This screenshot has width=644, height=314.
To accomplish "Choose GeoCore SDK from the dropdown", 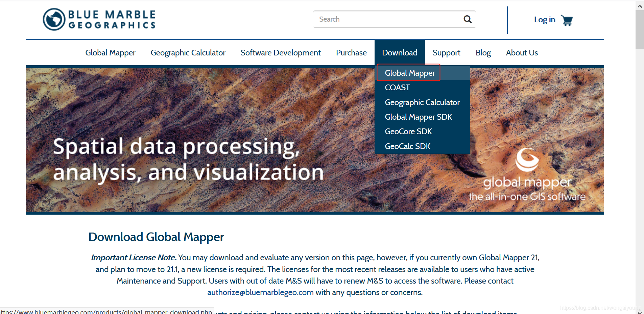I will coord(408,131).
